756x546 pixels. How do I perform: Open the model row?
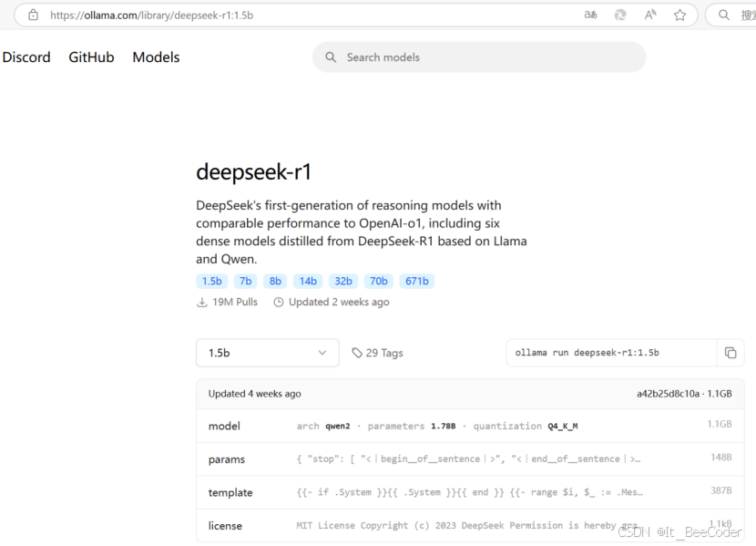click(x=470, y=426)
